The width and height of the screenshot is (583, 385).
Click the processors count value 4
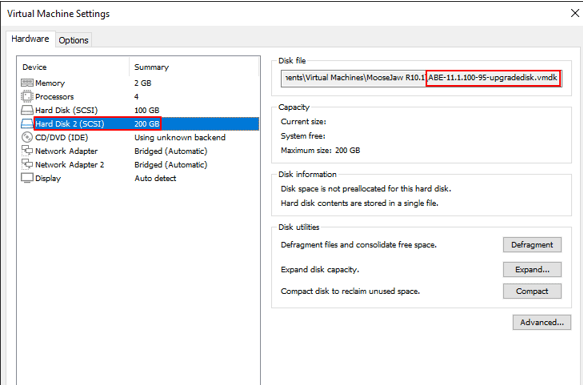click(136, 97)
